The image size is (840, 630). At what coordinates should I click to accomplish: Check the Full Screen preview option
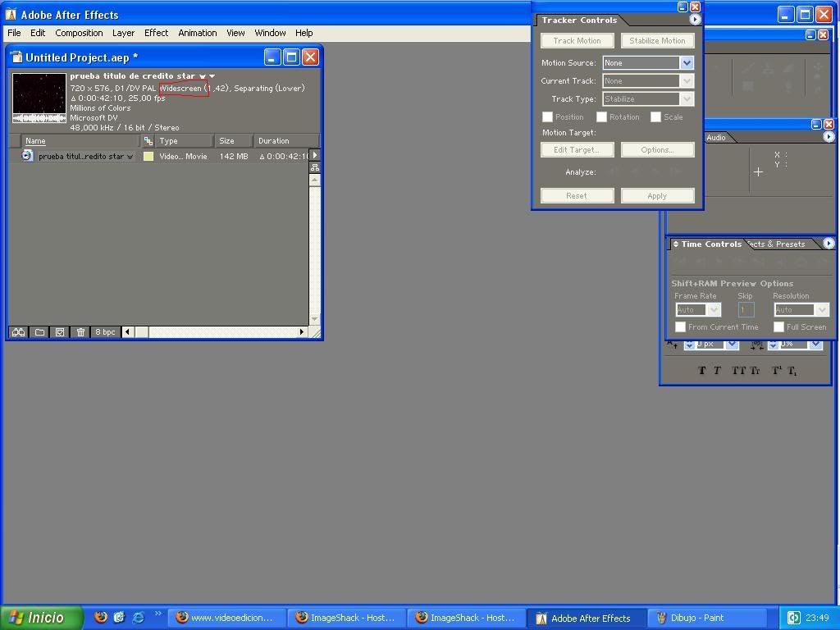click(x=779, y=326)
